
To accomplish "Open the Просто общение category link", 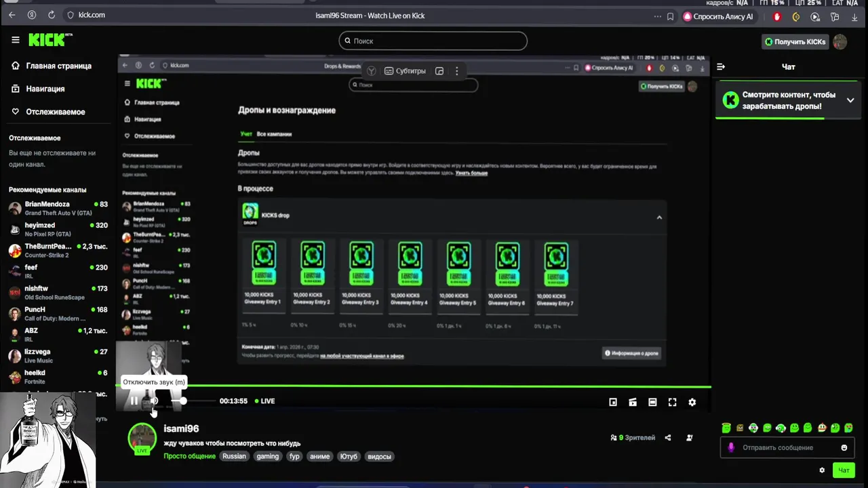I will coord(189,456).
